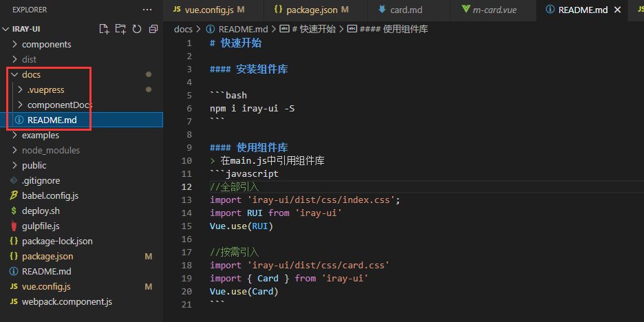Click the EXPLORER panel title
The image size is (644, 322).
30,10
